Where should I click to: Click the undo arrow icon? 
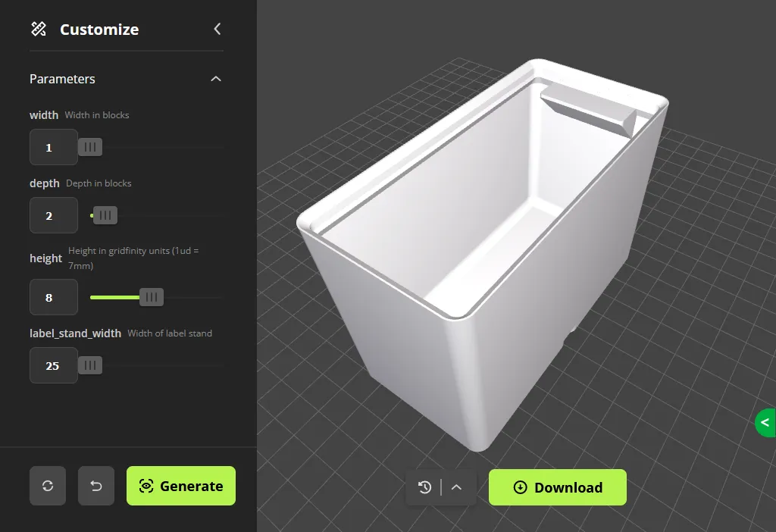tap(95, 485)
